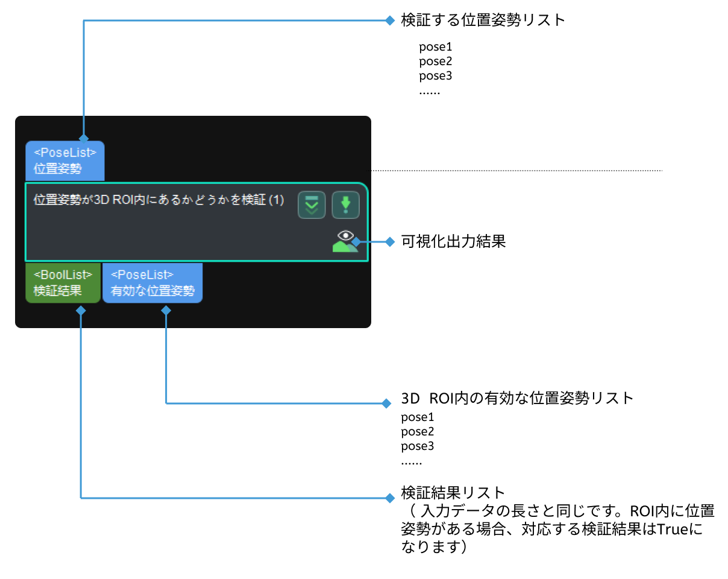Screen dimensions: 728x579
Task: Click pose1 under 3D ROI内の有効な位置姿勢リスト
Action: click(418, 417)
